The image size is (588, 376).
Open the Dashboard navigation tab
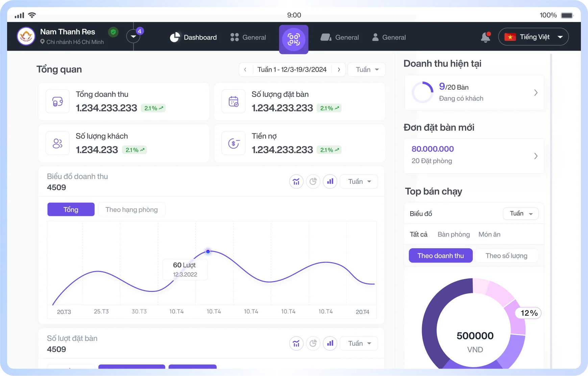pyautogui.click(x=193, y=37)
